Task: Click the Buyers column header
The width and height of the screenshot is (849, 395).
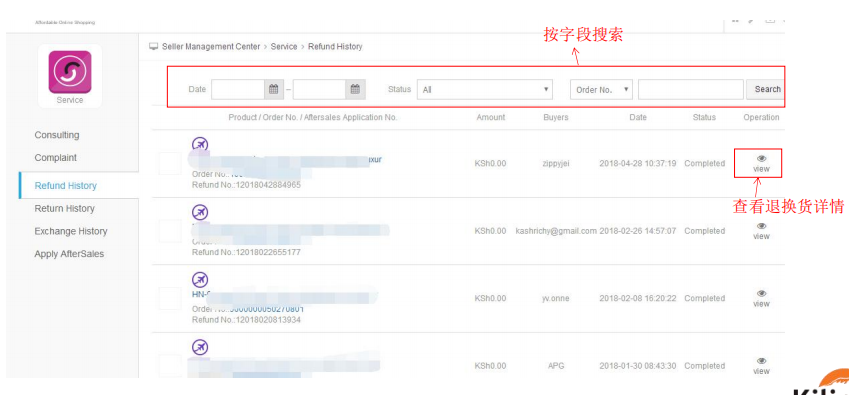Action: (556, 117)
